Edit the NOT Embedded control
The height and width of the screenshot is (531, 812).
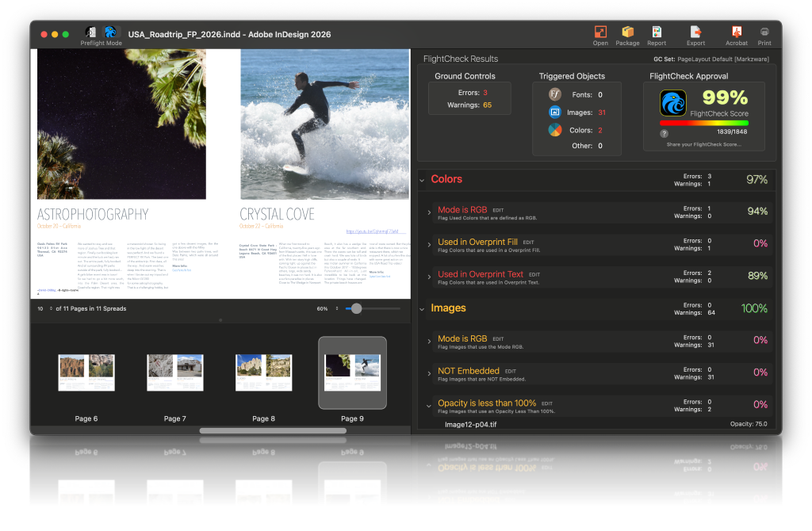pos(511,371)
